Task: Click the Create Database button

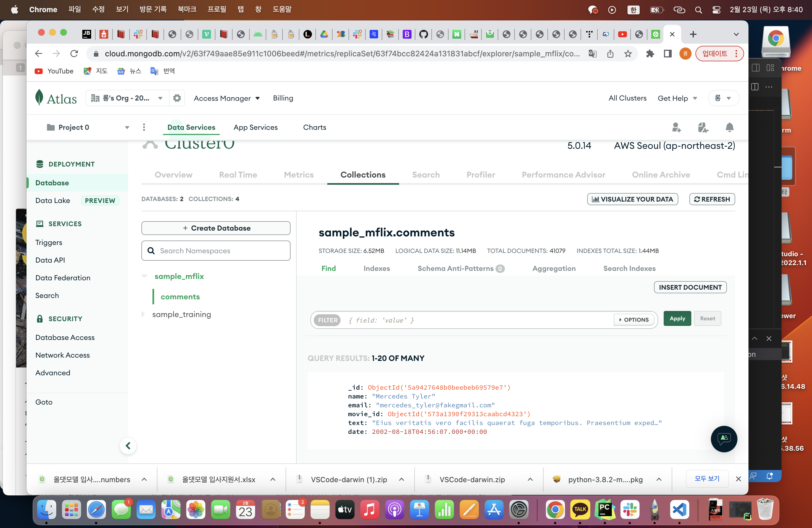Action: (216, 228)
